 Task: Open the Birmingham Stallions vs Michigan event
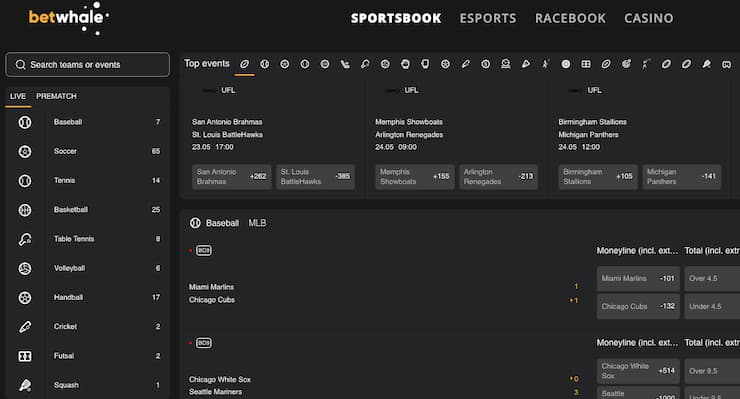[x=593, y=128]
